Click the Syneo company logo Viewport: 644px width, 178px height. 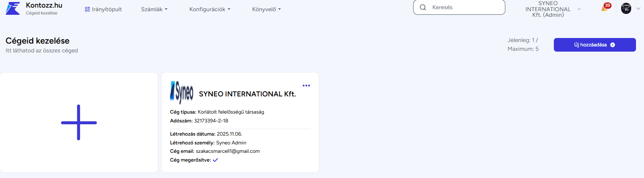182,92
